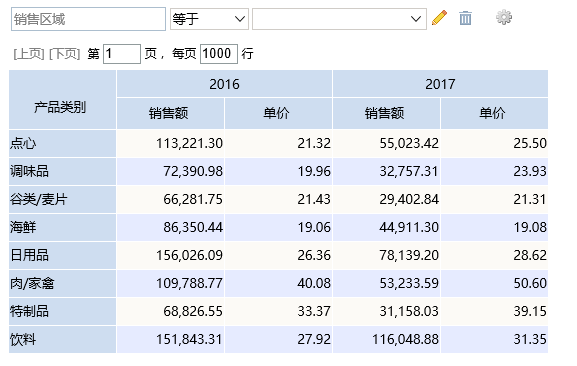Go to next page via 下页
The height and width of the screenshot is (366, 577).
64,54
